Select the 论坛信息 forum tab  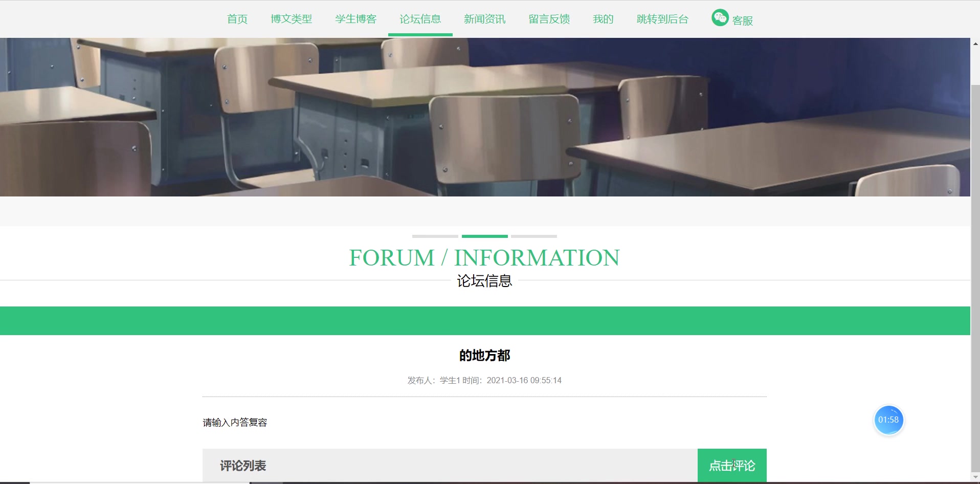pyautogui.click(x=420, y=18)
